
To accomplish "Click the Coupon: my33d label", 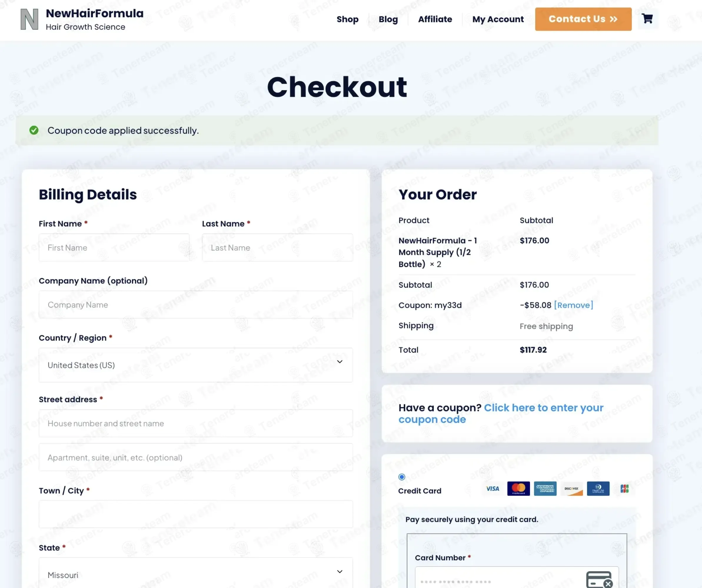I will pos(430,305).
